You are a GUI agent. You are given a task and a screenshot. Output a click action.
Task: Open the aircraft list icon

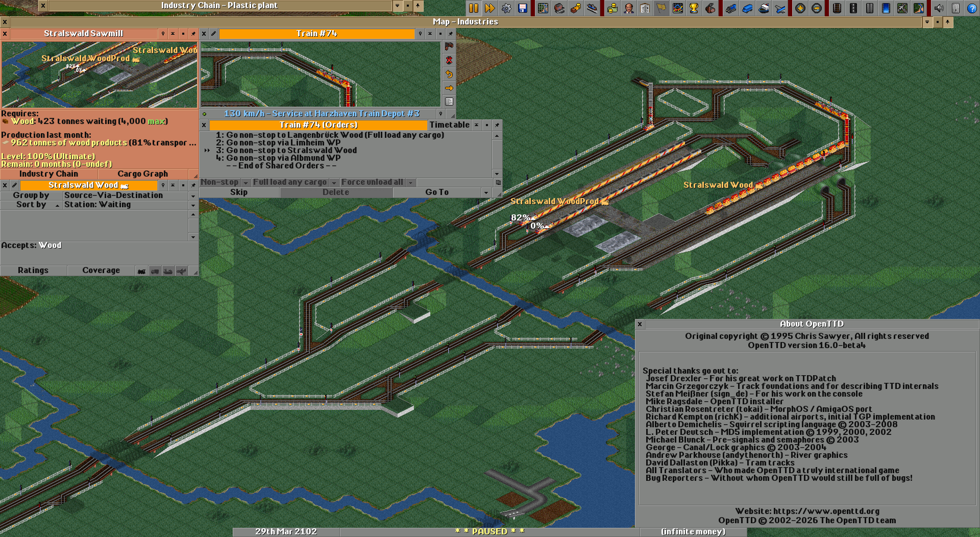point(780,8)
